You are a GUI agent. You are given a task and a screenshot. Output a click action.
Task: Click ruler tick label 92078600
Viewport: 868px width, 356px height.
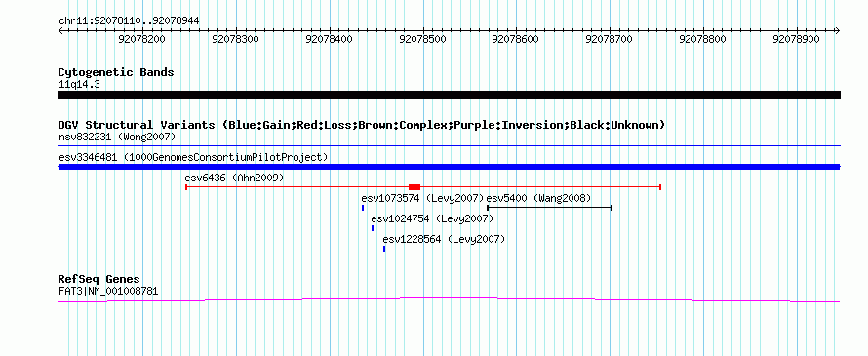click(x=515, y=39)
